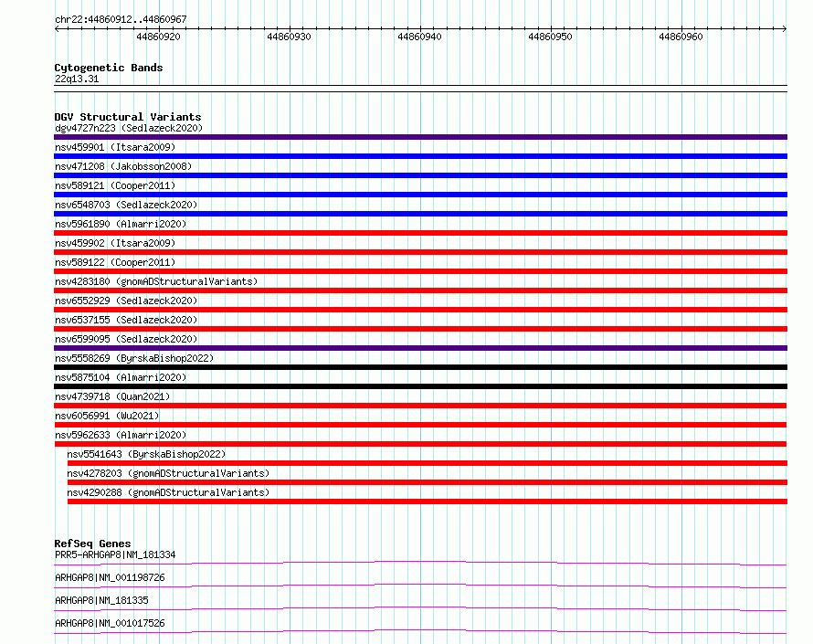Image resolution: width=813 pixels, height=644 pixels.
Task: Click the magenta PRR5-ARHGAP8 transcript line
Action: click(x=420, y=563)
